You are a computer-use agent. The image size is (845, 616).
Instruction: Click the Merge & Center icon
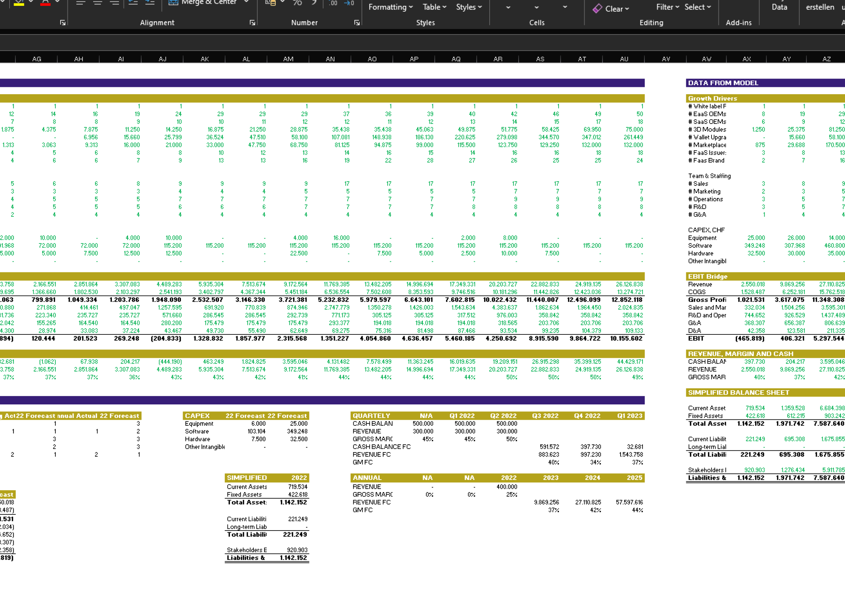(x=173, y=3)
